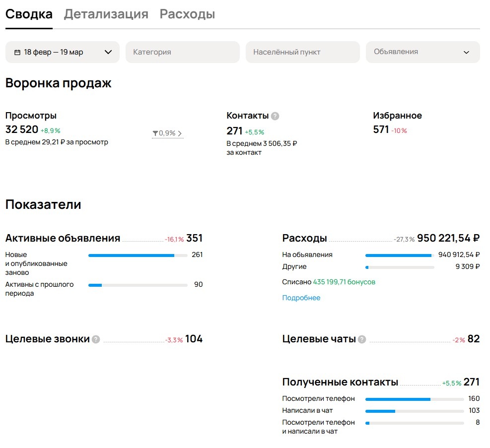Click the Посмотрели телефон contacts bar
Image resolution: width=490 pixels, height=448 pixels.
(x=415, y=399)
